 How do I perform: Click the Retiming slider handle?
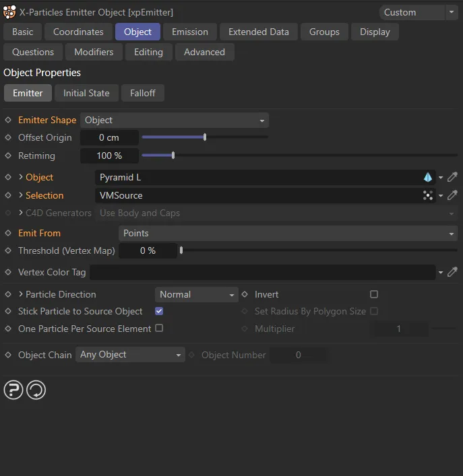click(x=173, y=156)
